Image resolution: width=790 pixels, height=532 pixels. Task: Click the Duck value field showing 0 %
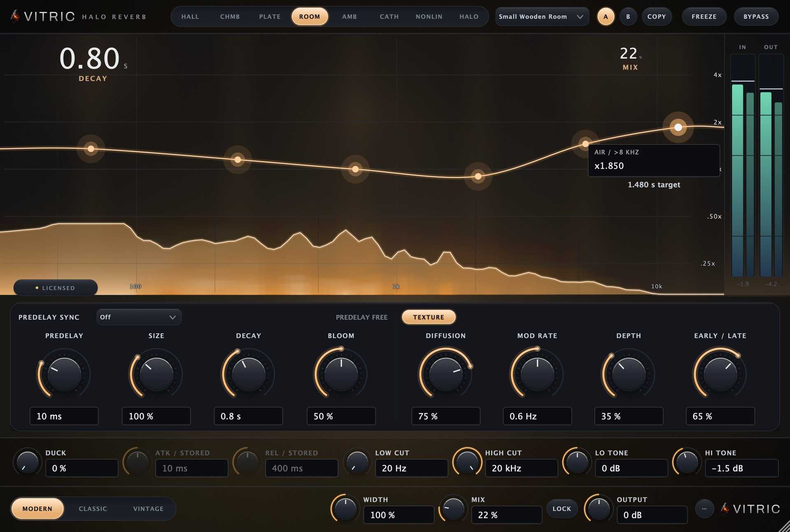pyautogui.click(x=82, y=468)
